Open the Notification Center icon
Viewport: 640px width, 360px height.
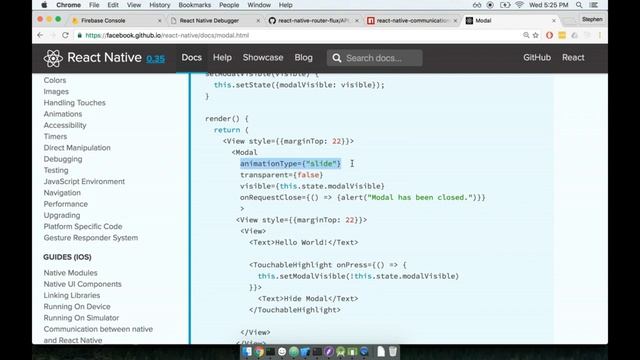click(x=594, y=5)
